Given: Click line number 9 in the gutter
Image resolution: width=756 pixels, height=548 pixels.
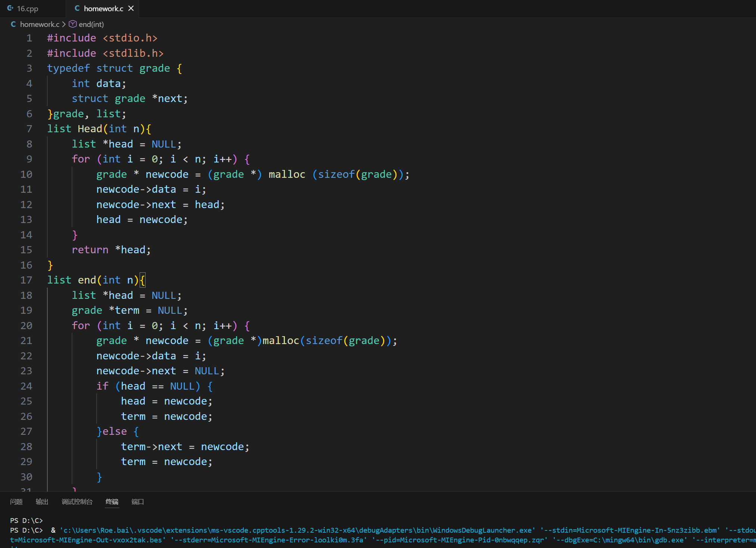Looking at the screenshot, I should pos(29,159).
